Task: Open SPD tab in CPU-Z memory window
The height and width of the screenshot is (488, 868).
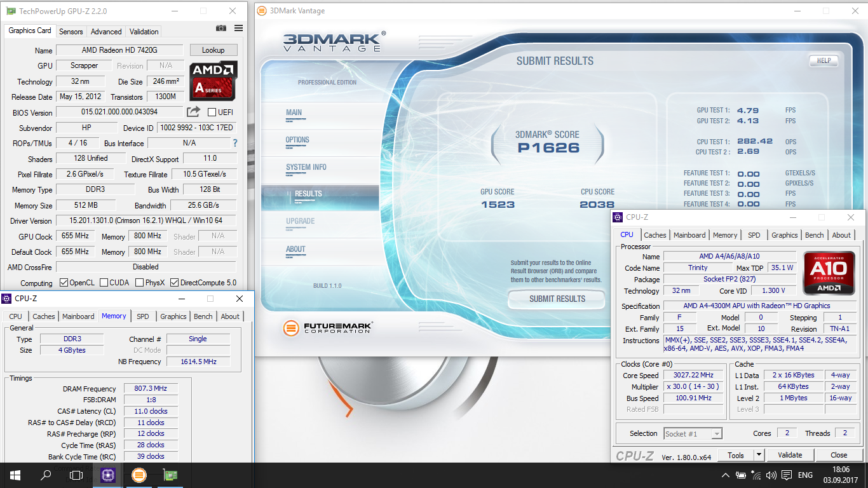Action: [143, 316]
